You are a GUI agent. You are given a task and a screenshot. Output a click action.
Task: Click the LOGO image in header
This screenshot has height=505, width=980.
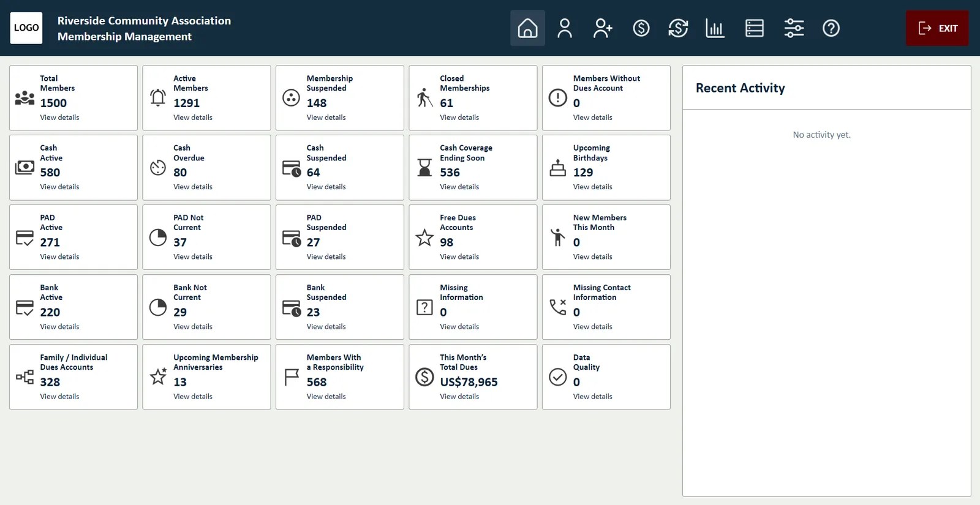tap(26, 28)
